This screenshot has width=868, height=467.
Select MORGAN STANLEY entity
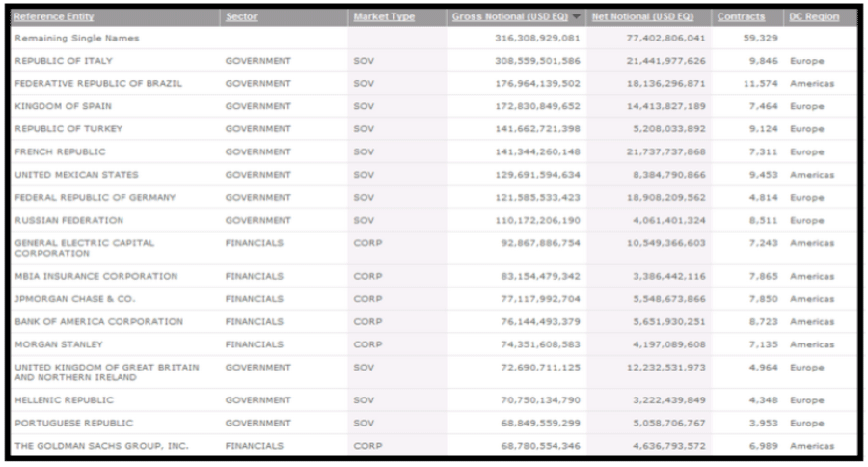coord(59,344)
